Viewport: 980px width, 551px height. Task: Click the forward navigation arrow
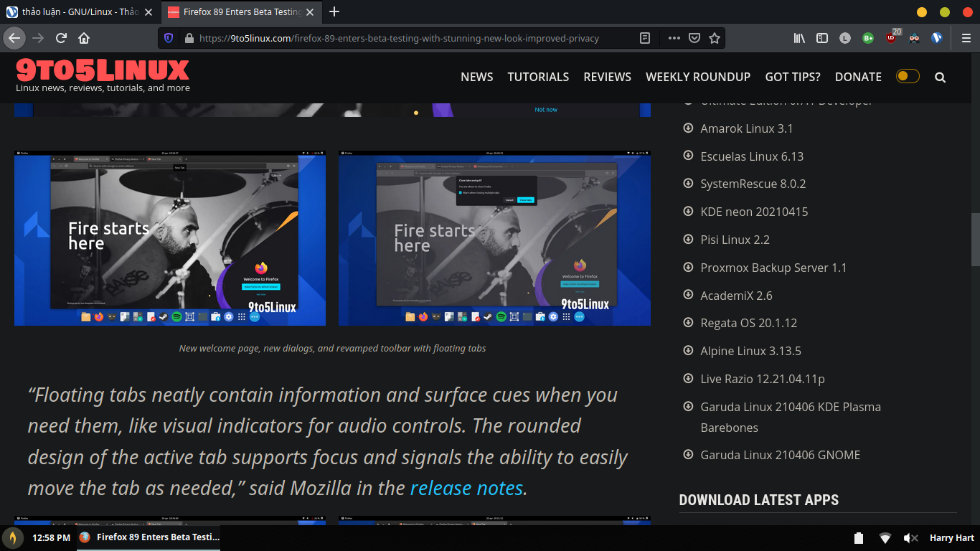pyautogui.click(x=39, y=38)
